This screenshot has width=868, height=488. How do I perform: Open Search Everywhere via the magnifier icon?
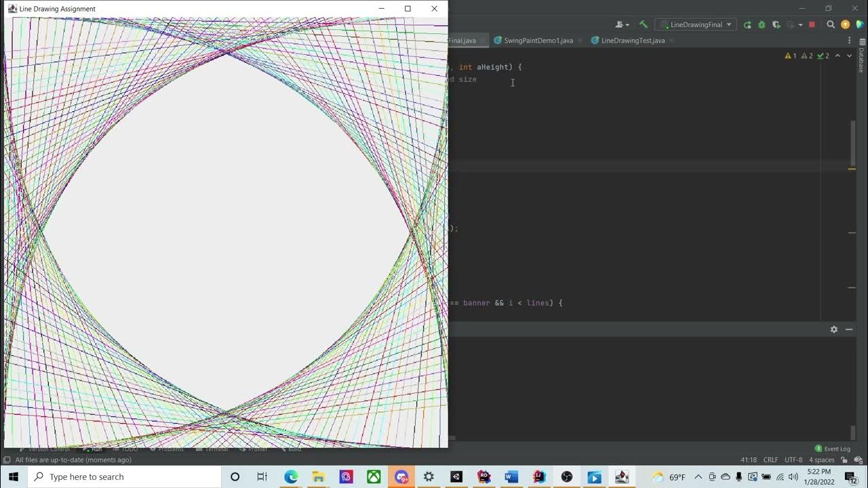[831, 24]
